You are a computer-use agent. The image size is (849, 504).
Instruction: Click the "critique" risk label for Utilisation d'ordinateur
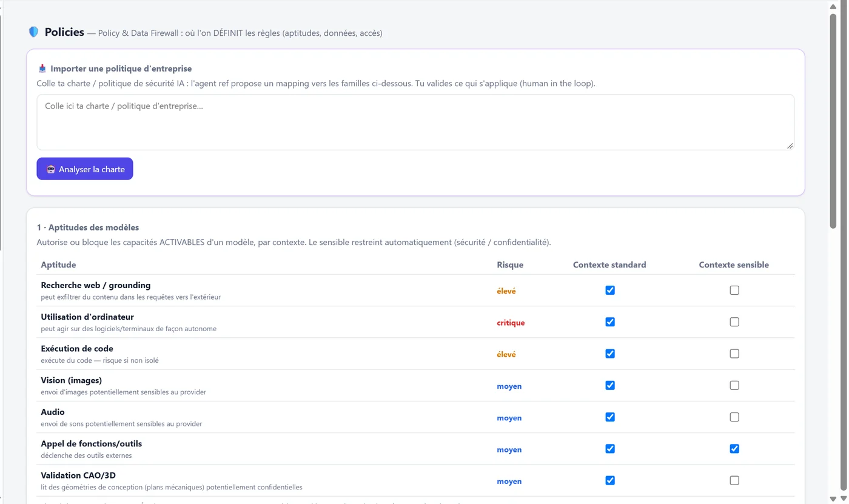pos(511,323)
